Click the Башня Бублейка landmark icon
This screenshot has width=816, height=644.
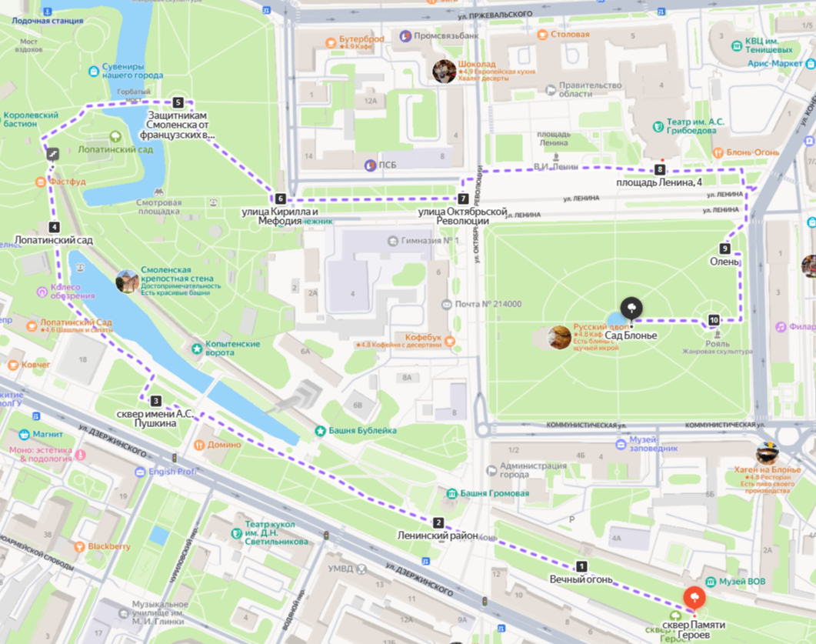[x=320, y=431]
